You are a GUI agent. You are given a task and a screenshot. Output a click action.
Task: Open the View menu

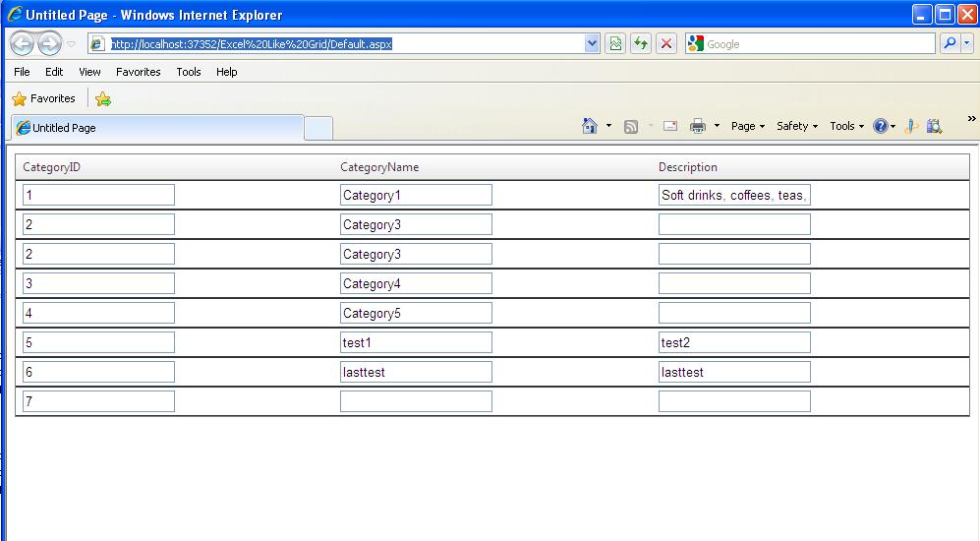pyautogui.click(x=89, y=72)
